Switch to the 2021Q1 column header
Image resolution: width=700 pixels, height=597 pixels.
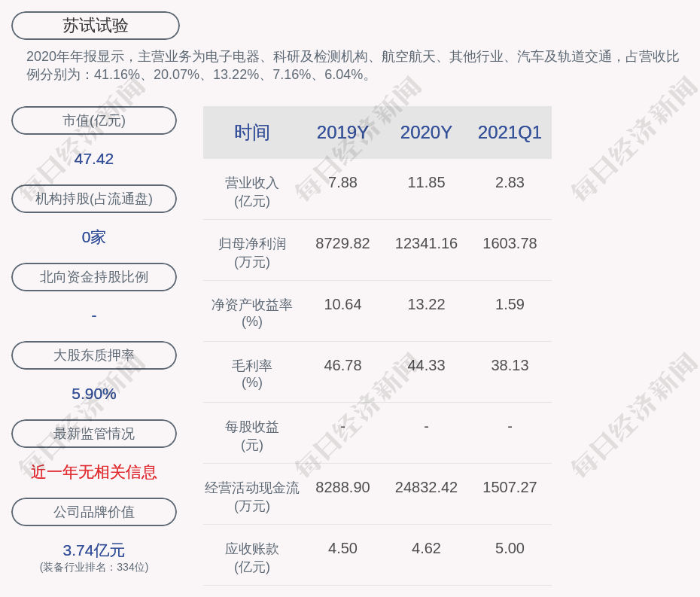tap(510, 132)
